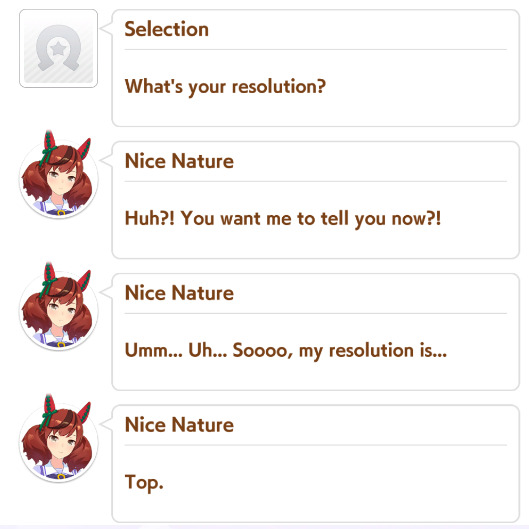Screen dimensions: 529x529
Task: Click the divider line above "Huh?! You want me"
Action: tap(315, 182)
